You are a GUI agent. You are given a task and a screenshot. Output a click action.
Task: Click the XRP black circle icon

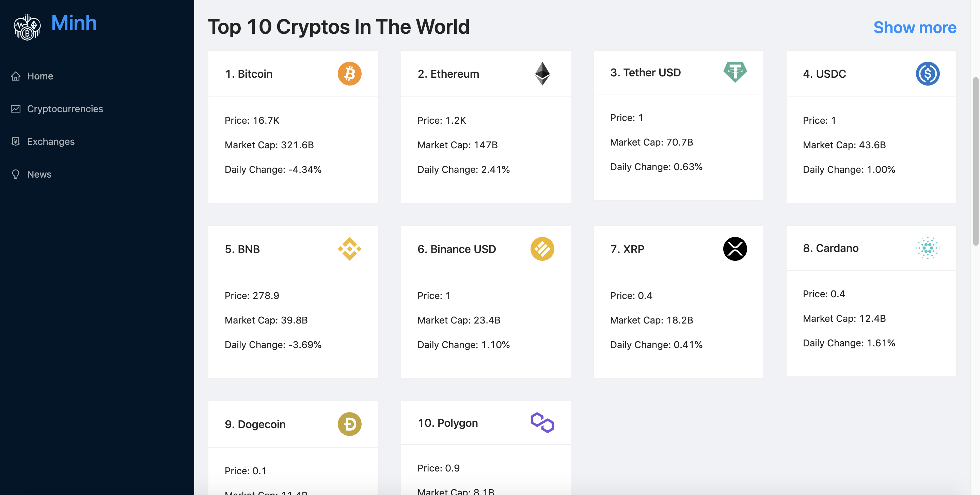(736, 249)
